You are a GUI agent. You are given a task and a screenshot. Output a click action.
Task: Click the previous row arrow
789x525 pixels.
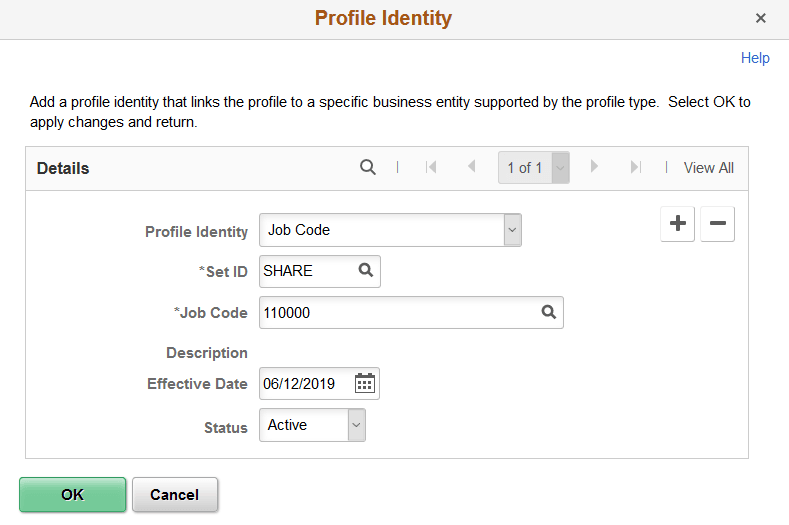point(471,167)
